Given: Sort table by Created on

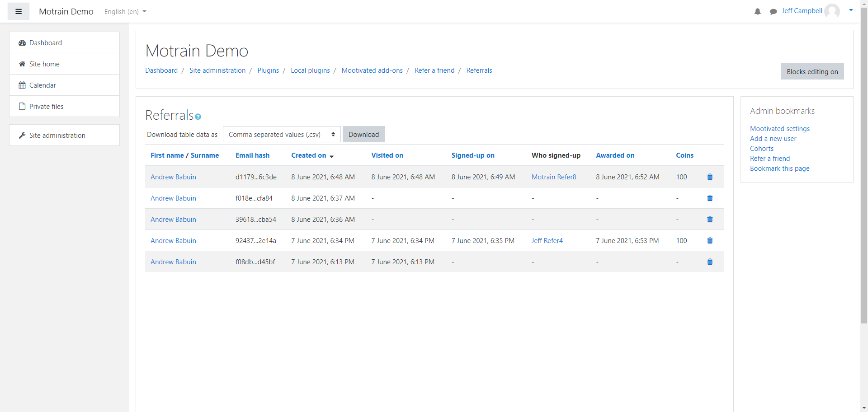Looking at the screenshot, I should point(309,155).
